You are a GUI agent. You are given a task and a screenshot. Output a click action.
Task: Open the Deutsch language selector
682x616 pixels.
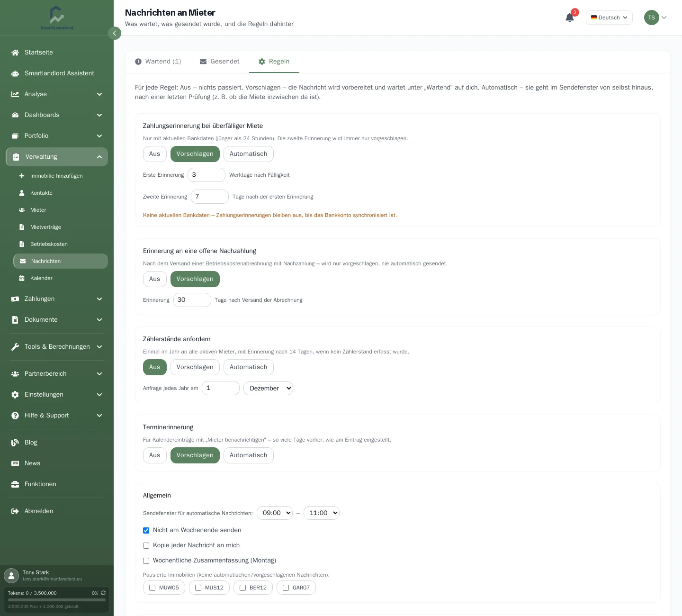pyautogui.click(x=609, y=18)
